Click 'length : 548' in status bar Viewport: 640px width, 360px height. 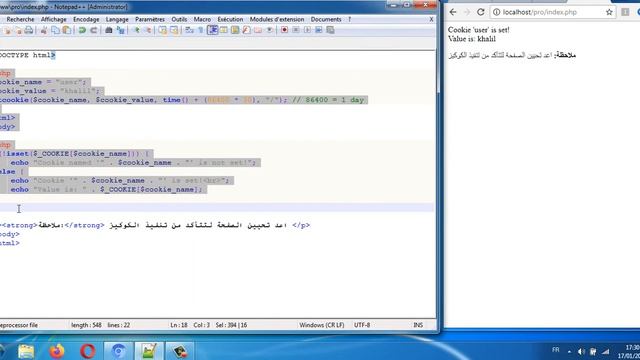[86, 325]
